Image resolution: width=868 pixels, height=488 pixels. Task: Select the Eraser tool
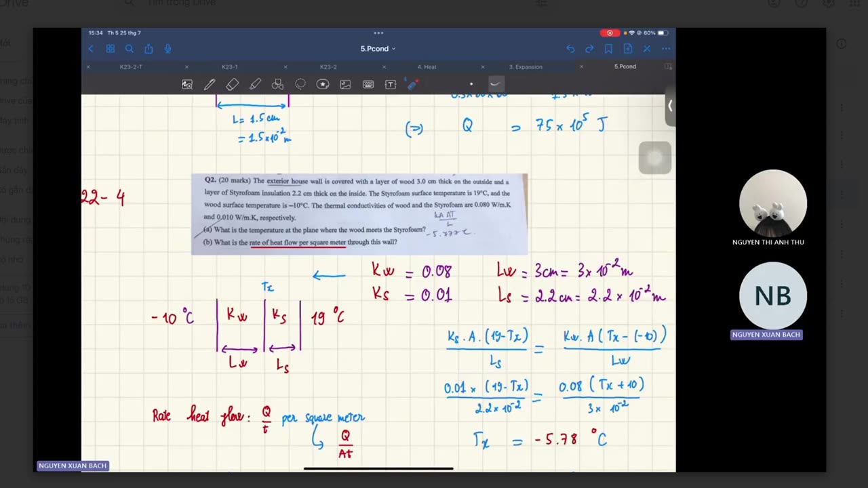coord(233,84)
